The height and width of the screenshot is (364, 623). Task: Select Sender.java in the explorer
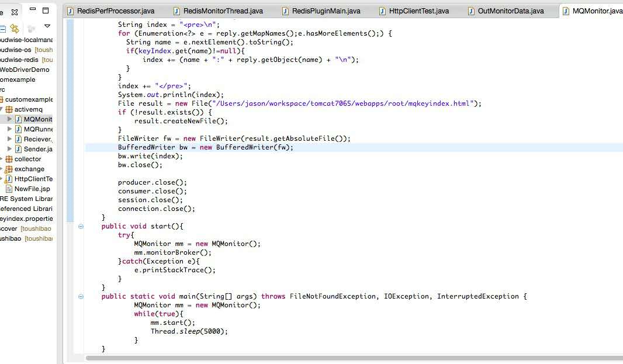(x=38, y=149)
